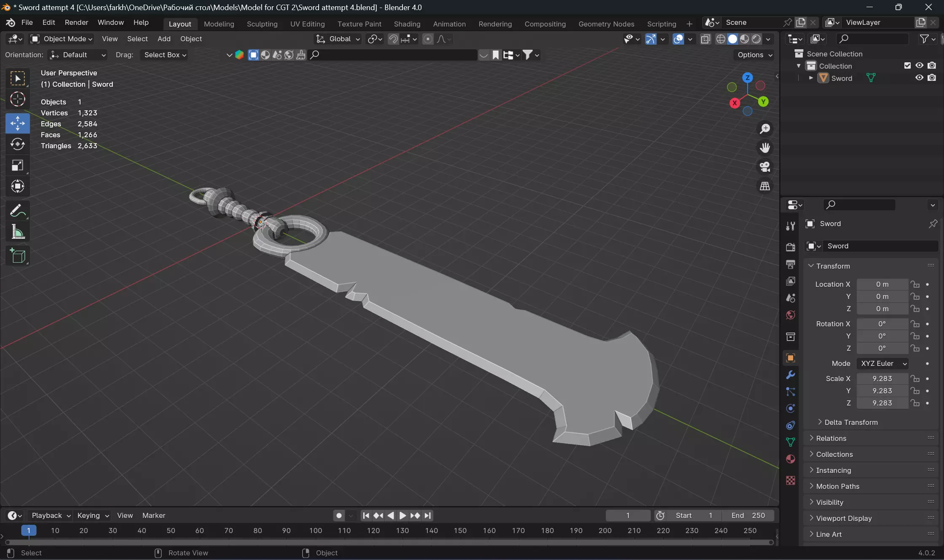Play the animation
The width and height of the screenshot is (944, 560).
pyautogui.click(x=402, y=515)
